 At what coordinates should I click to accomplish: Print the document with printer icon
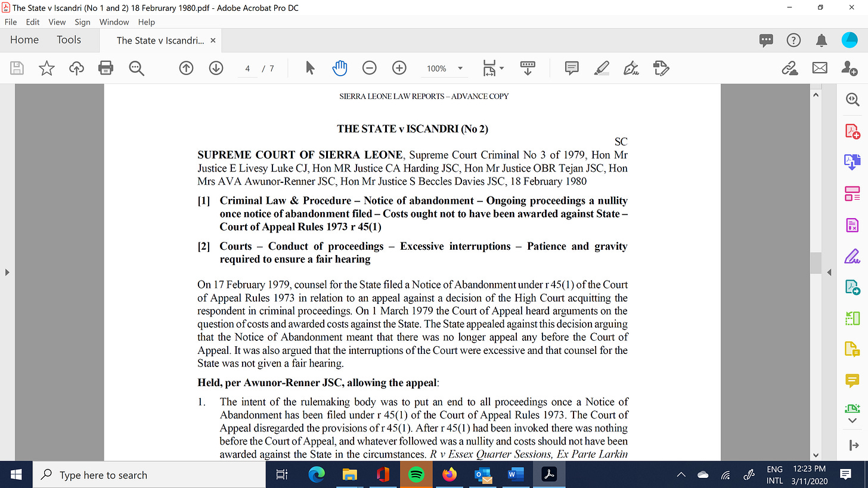click(x=107, y=69)
